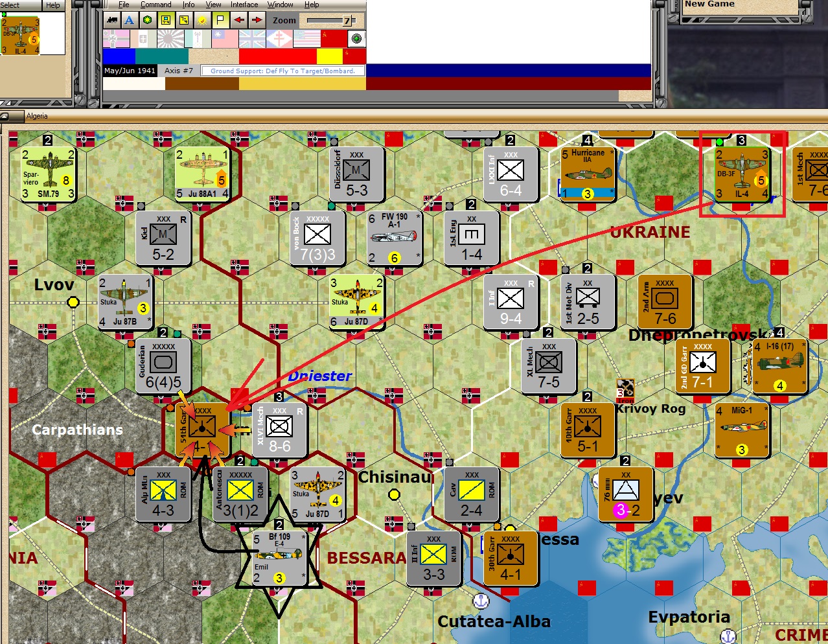Toggle the first yellow unit counter toolbar icon
The image size is (828, 644).
click(x=166, y=20)
